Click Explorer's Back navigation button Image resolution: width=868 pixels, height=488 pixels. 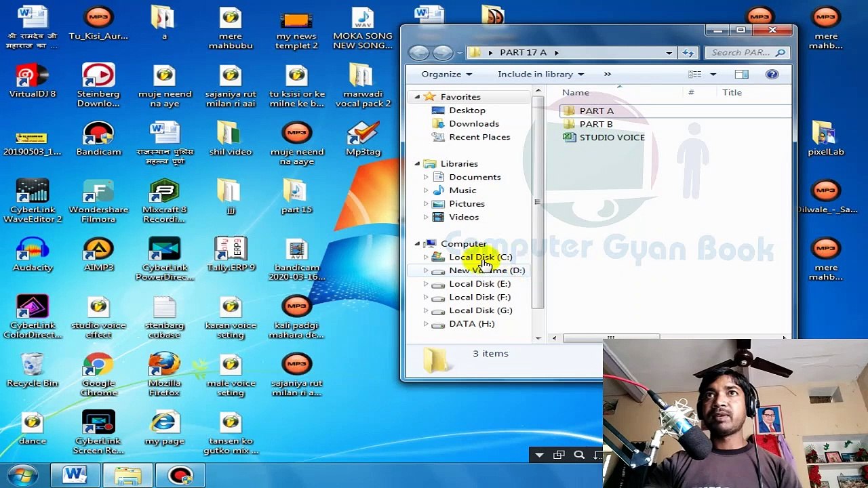(x=419, y=52)
